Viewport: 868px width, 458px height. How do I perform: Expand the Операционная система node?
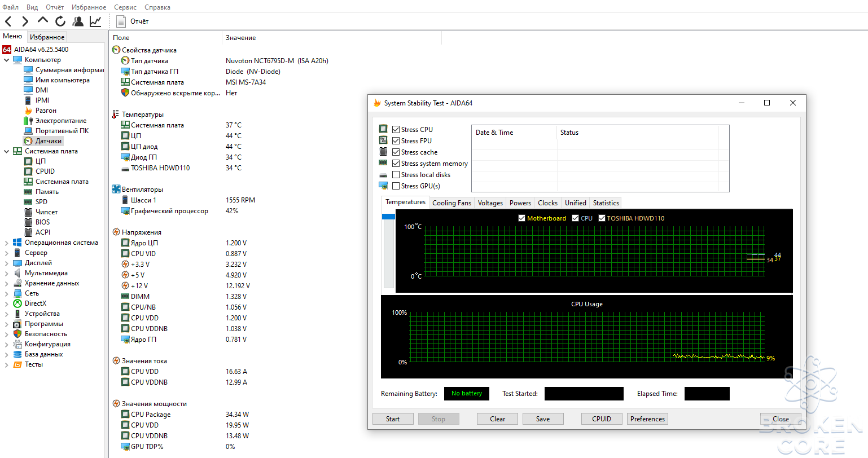coord(6,243)
